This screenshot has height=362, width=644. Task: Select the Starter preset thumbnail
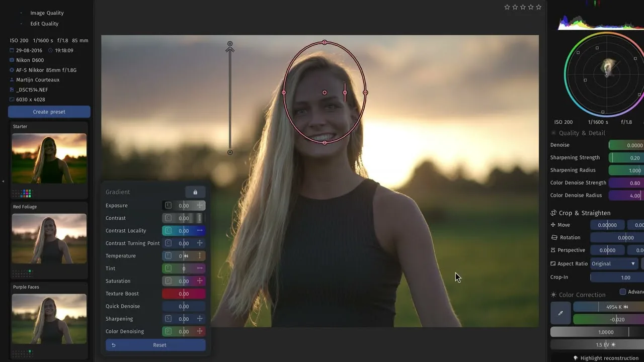pos(49,158)
